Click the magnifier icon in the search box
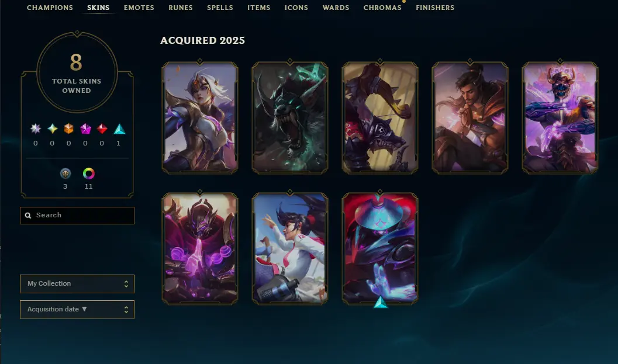618x364 pixels. (28, 216)
